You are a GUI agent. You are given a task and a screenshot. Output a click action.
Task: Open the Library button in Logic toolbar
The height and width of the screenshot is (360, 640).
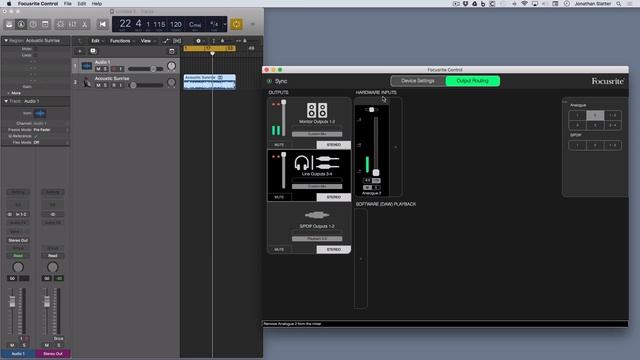point(9,24)
